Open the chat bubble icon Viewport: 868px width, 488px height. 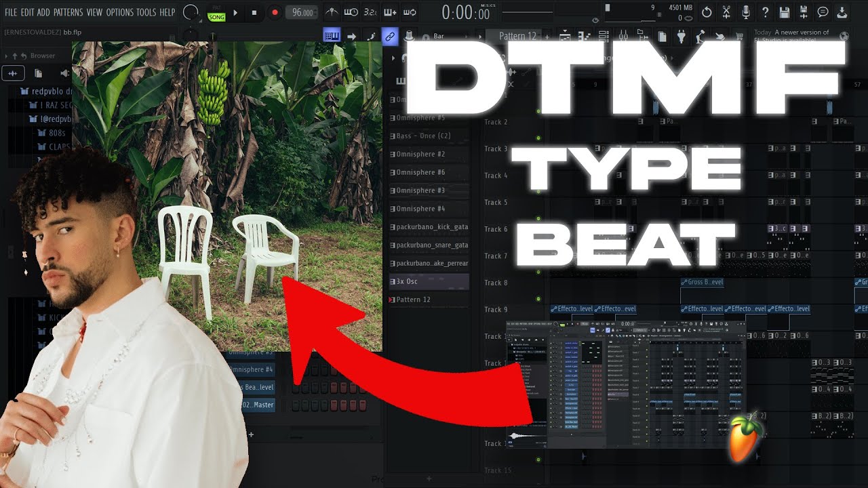823,12
